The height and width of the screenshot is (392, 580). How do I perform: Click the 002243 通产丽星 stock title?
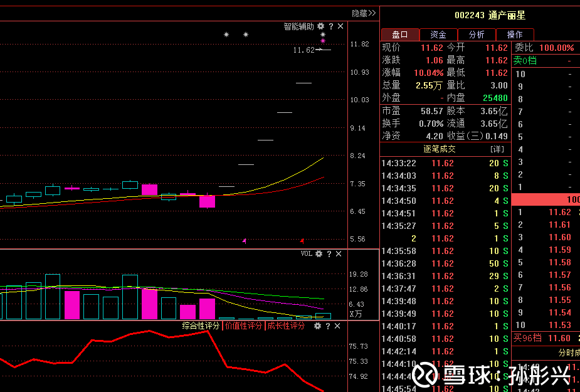[x=481, y=15]
